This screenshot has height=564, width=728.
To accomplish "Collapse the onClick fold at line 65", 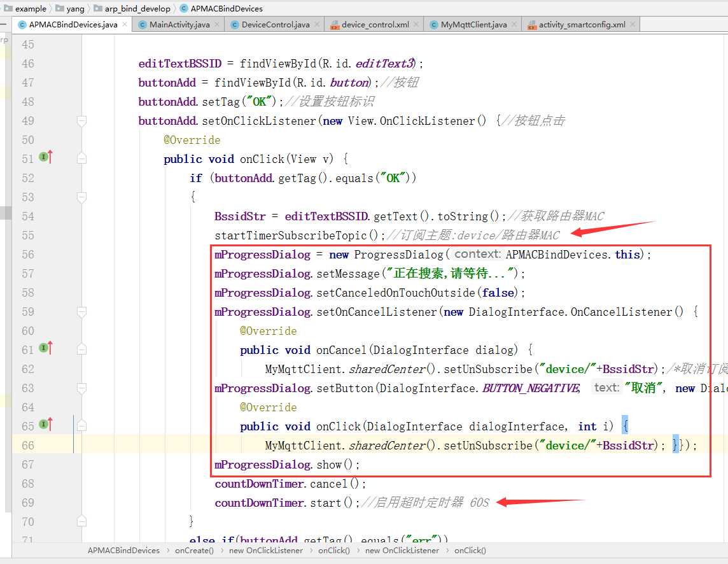I will (x=81, y=426).
